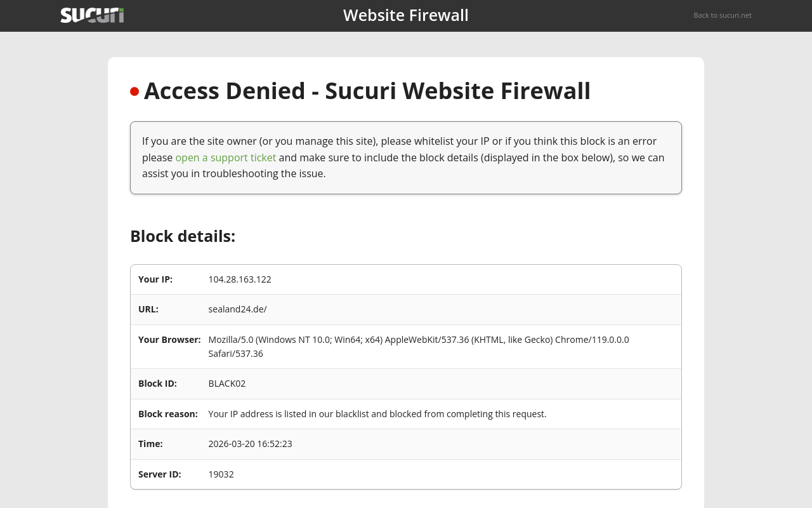Click the Block ID value BLACK02

tap(226, 384)
